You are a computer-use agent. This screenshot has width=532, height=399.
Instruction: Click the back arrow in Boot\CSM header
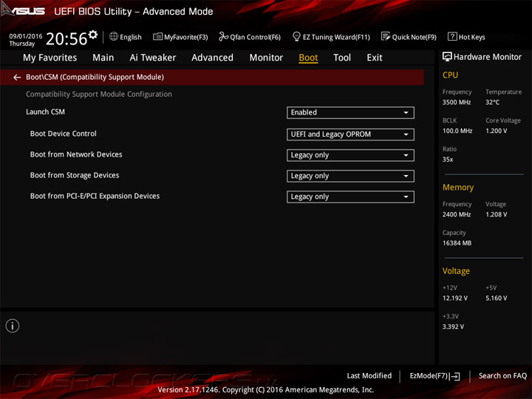[17, 78]
